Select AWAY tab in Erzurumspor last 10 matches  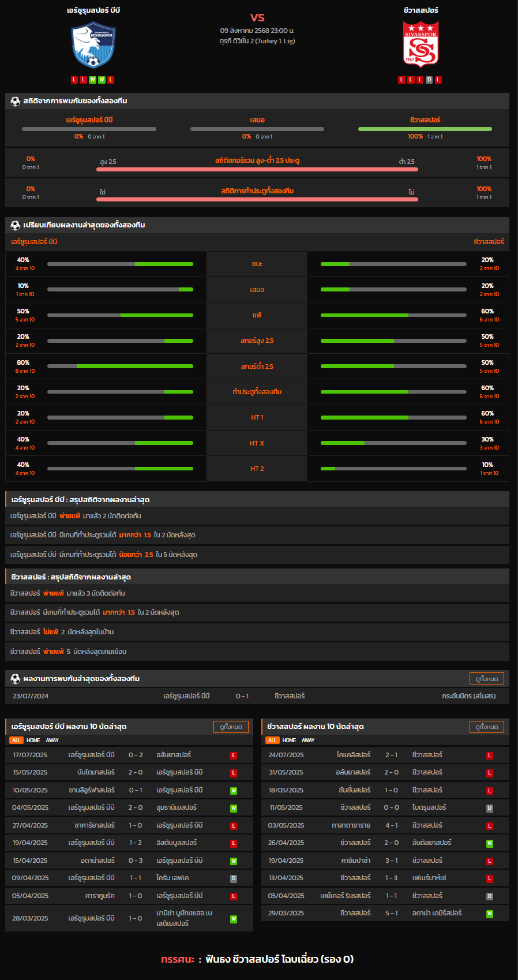[x=52, y=740]
